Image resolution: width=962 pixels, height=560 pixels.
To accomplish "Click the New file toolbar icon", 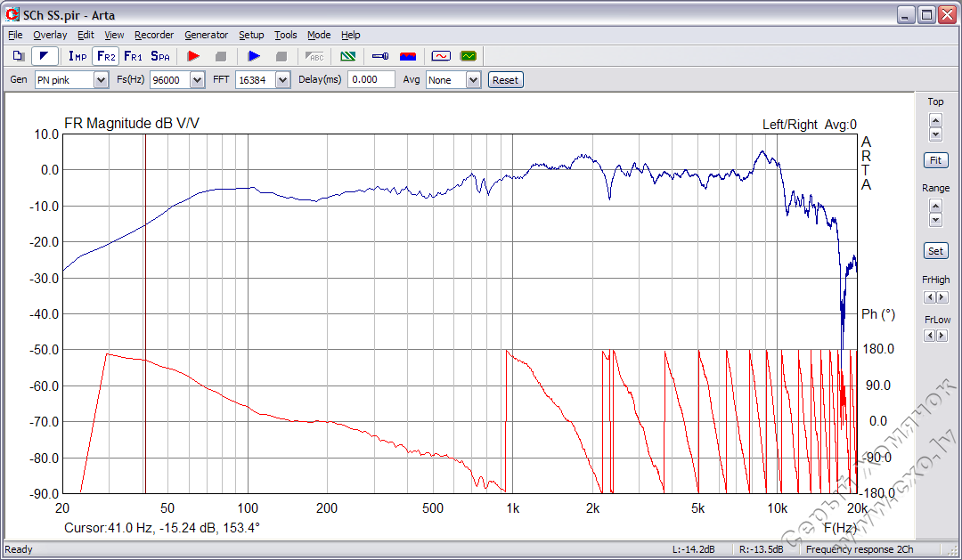I will [19, 56].
